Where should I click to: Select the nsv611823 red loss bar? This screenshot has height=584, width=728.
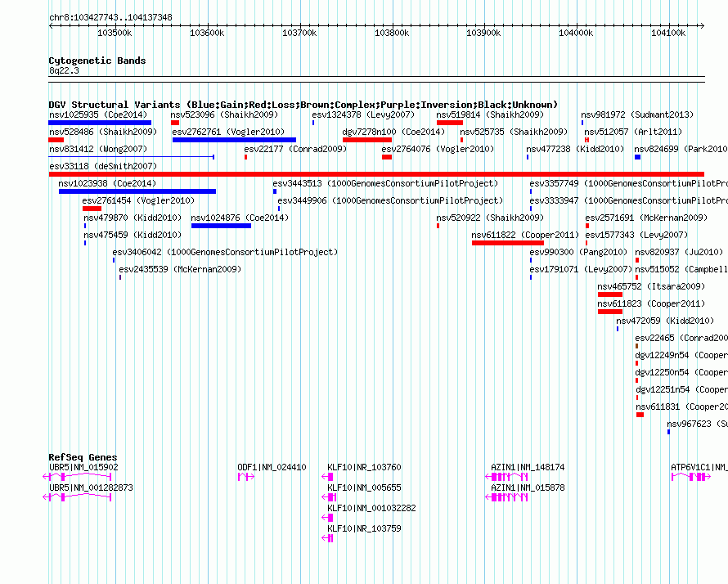(x=610, y=312)
